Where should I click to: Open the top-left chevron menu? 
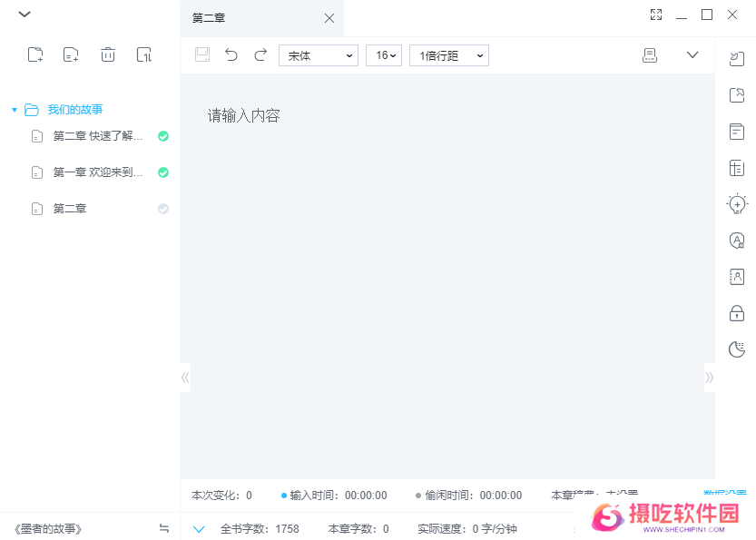click(25, 14)
